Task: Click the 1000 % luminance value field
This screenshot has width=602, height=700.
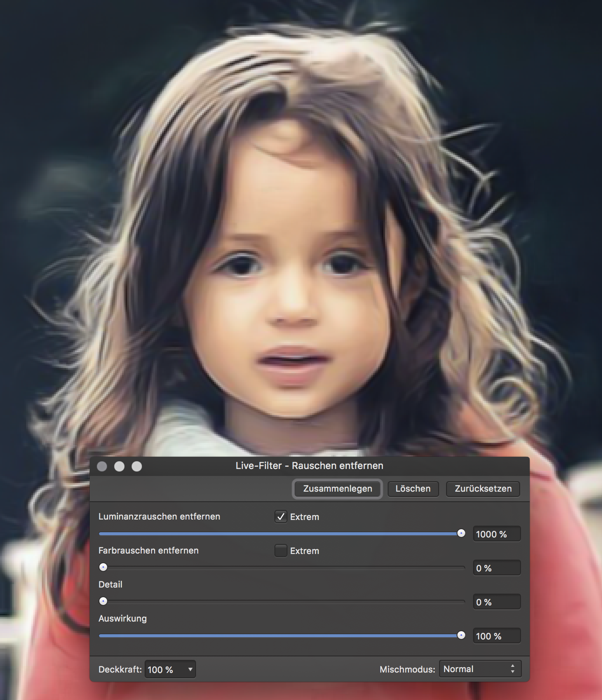Action: pyautogui.click(x=497, y=534)
